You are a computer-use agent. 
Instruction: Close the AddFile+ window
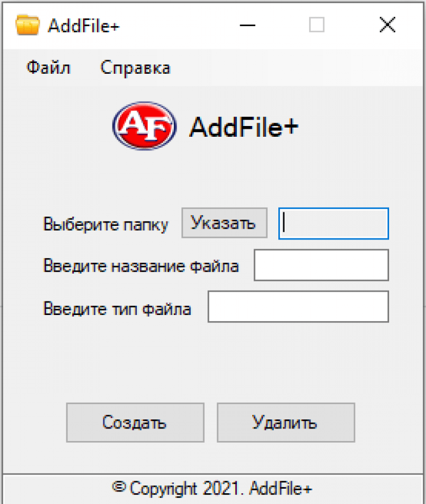click(387, 26)
